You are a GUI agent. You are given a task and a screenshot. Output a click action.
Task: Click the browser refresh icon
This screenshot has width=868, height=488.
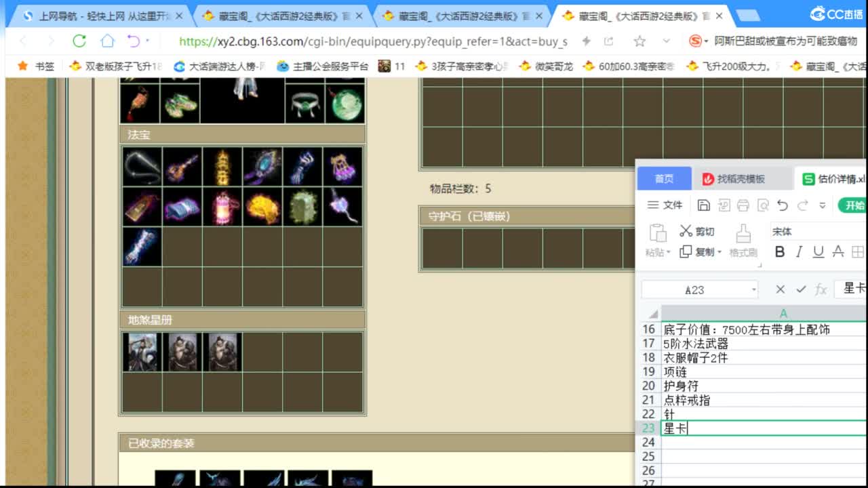point(79,41)
